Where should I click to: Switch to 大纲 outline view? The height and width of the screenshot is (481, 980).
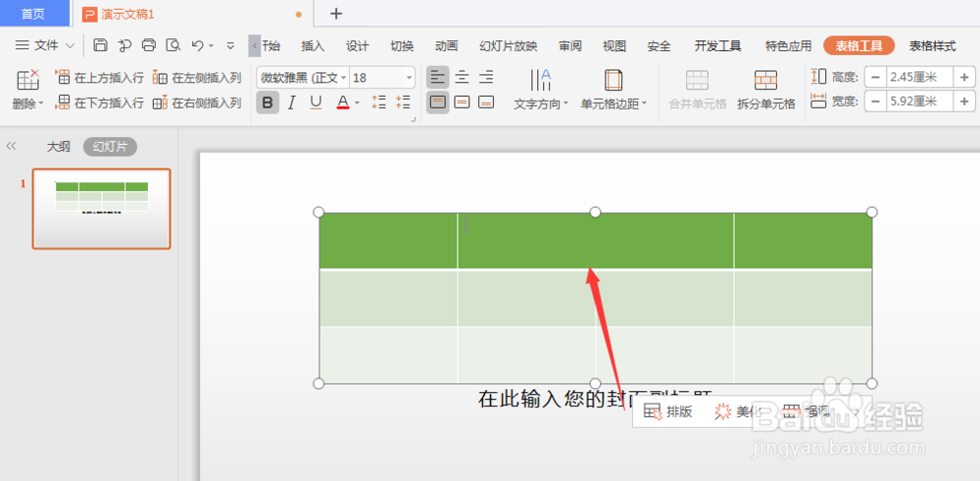click(x=58, y=147)
